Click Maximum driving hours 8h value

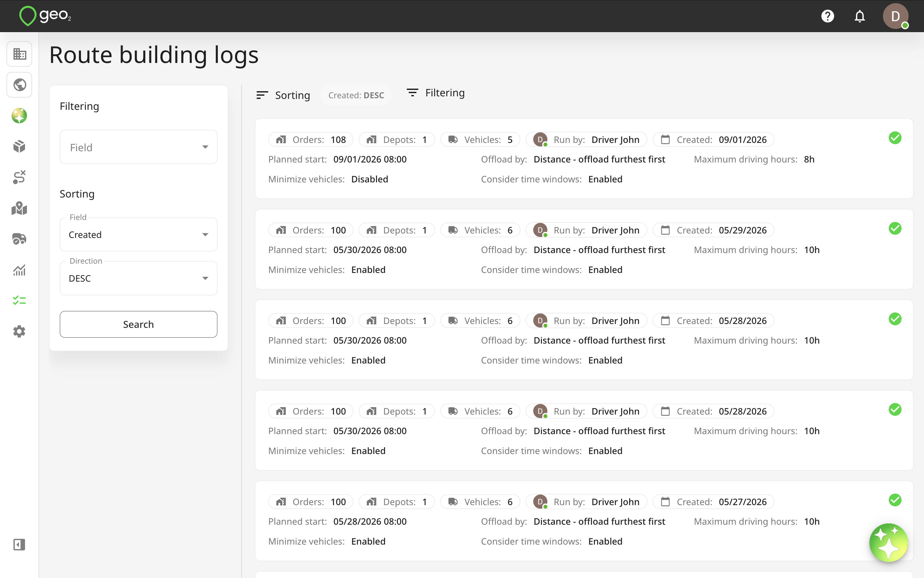click(809, 159)
